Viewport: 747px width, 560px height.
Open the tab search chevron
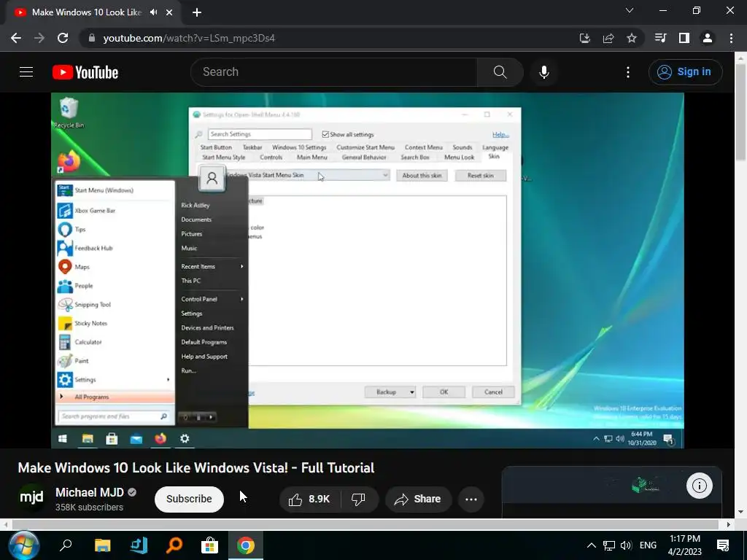(x=630, y=10)
